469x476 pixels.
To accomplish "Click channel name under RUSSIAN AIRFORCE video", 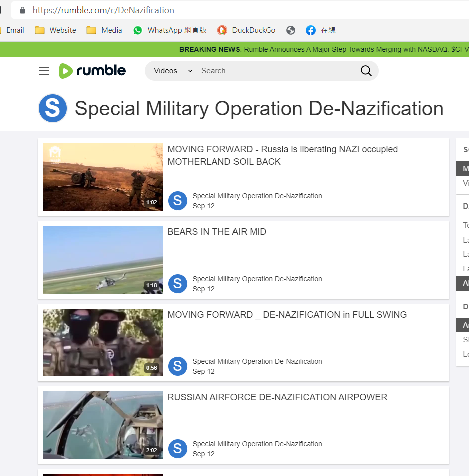I will pyautogui.click(x=257, y=444).
